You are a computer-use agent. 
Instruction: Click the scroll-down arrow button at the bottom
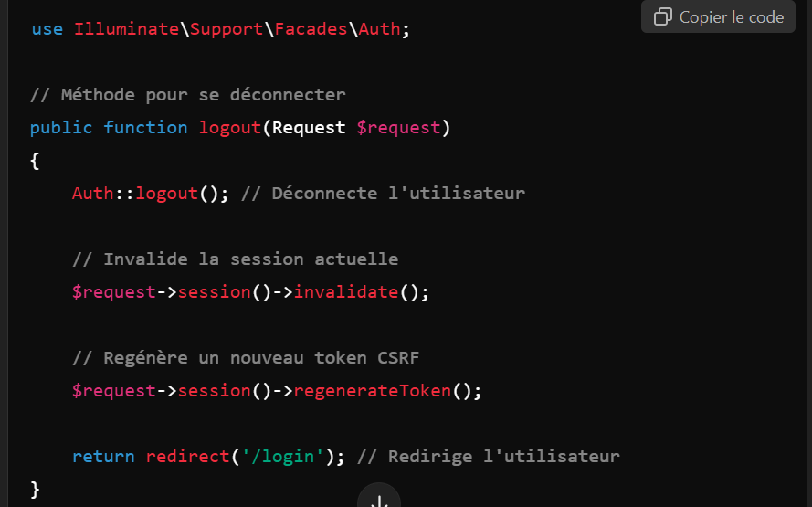379,499
